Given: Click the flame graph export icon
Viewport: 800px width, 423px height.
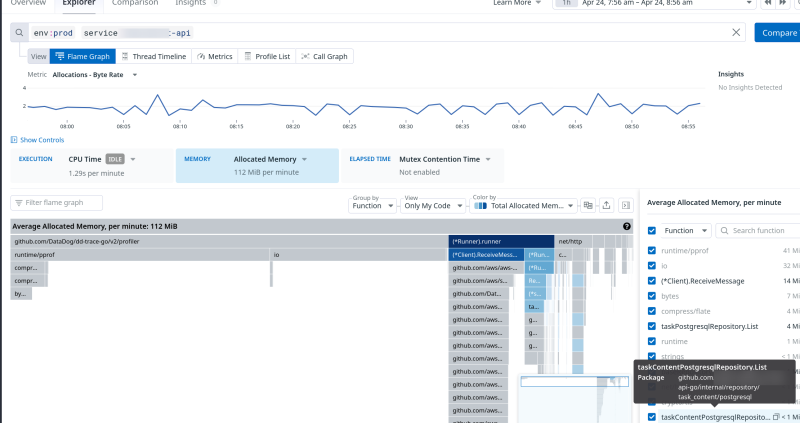Looking at the screenshot, I should click(x=606, y=204).
